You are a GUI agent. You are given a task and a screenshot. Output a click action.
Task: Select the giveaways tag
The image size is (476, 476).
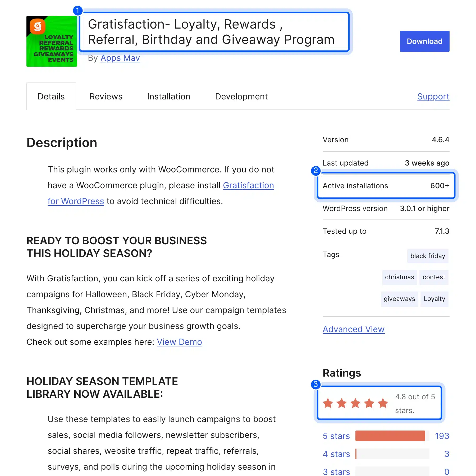(x=399, y=299)
